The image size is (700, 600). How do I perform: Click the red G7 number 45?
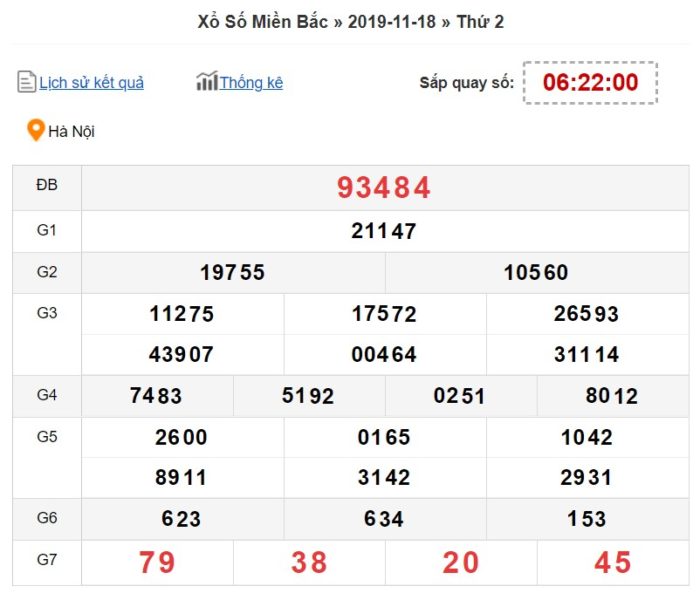[x=612, y=563]
